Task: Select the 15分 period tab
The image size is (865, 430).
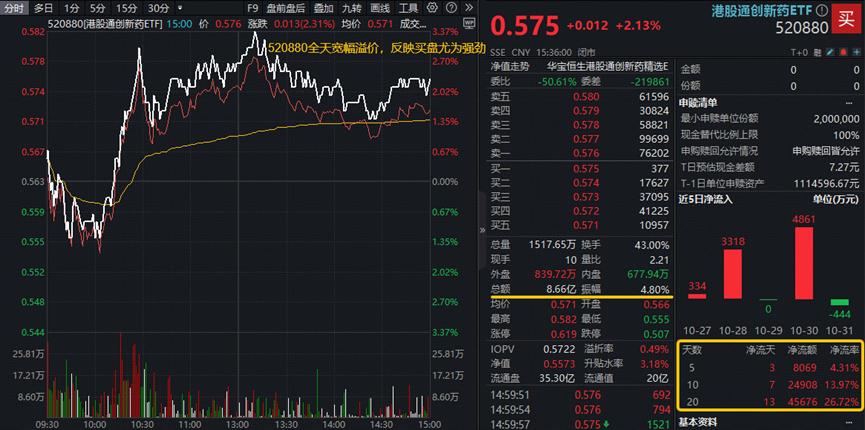Action: click(x=127, y=8)
